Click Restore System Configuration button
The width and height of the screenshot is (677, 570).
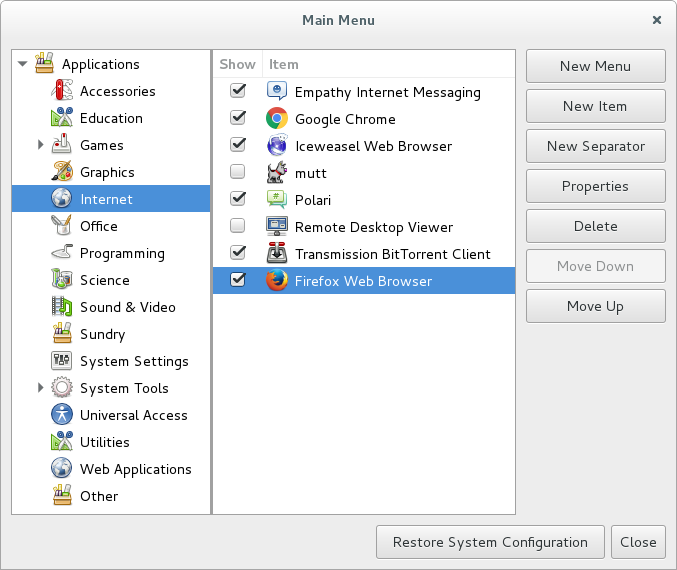pos(490,542)
